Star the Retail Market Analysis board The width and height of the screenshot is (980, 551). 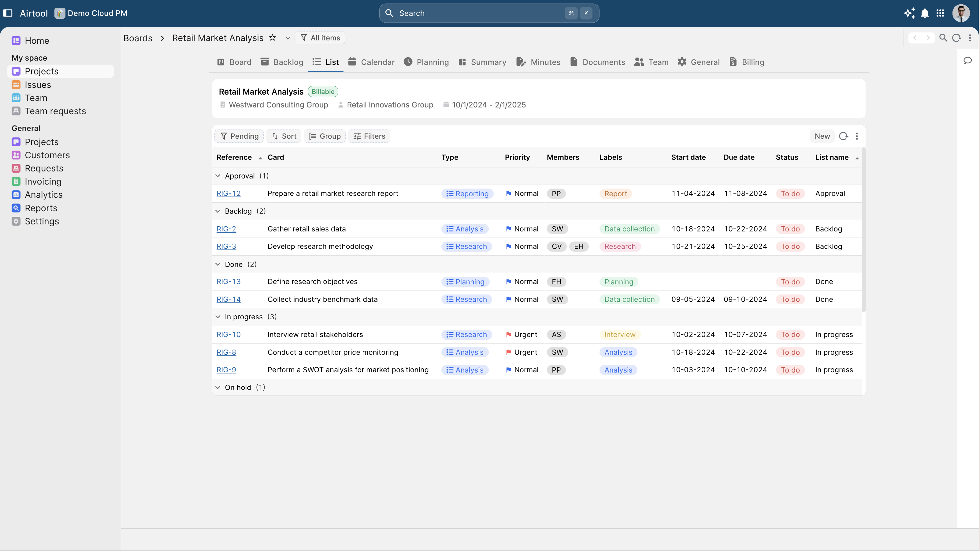click(273, 37)
